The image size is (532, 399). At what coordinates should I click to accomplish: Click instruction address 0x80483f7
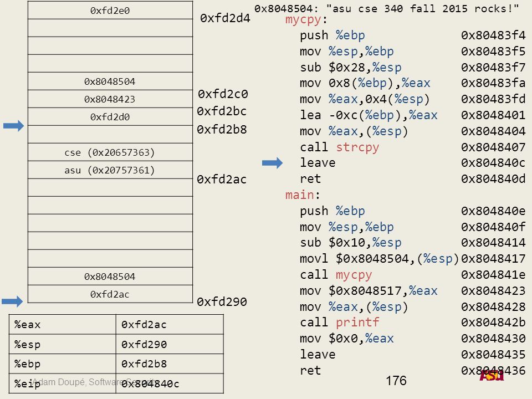point(493,67)
